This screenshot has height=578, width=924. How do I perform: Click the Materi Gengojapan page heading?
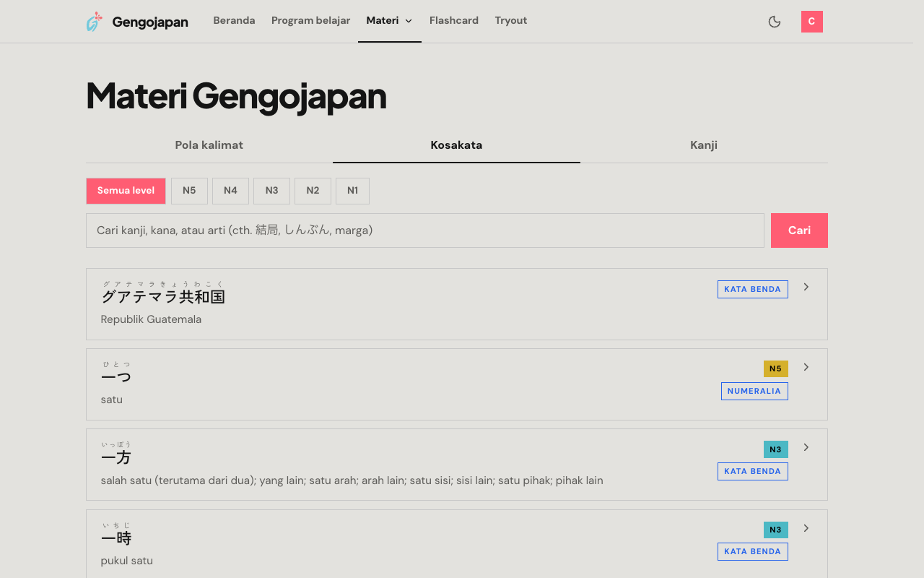tap(236, 96)
